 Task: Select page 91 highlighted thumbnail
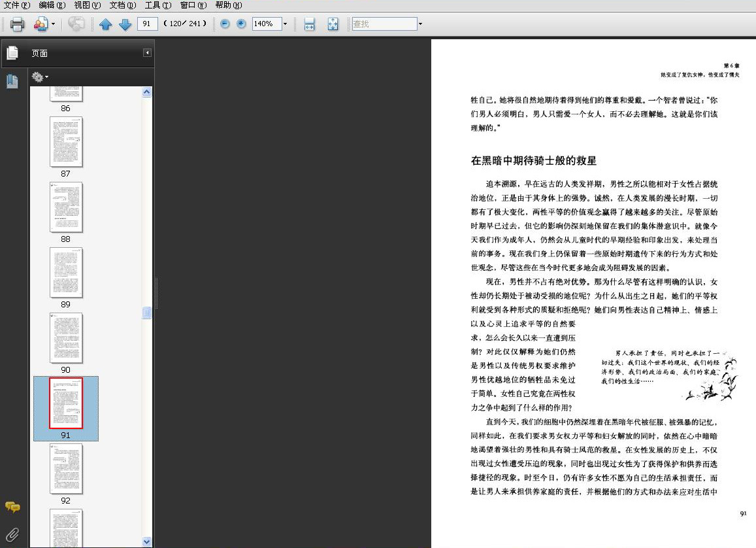pyautogui.click(x=66, y=403)
